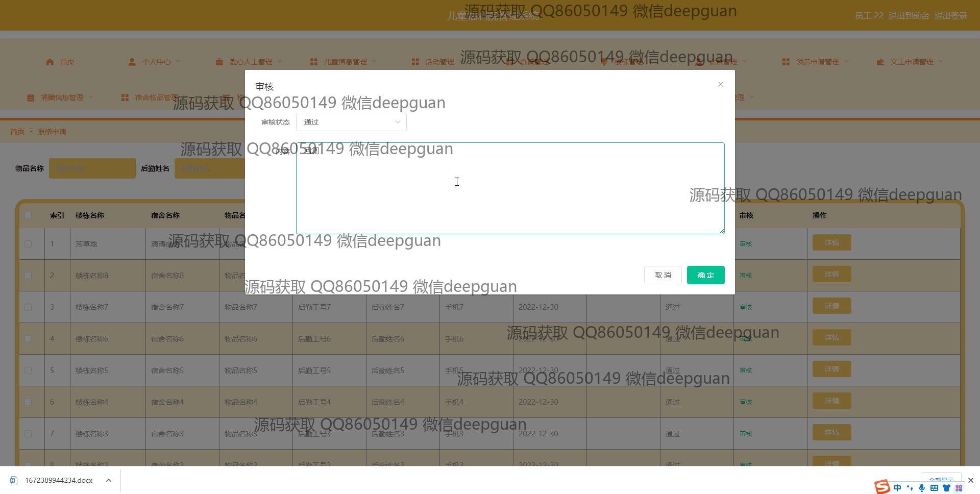Toggle the select-all checkbox in the table header
This screenshot has height=494, width=980.
[x=28, y=215]
